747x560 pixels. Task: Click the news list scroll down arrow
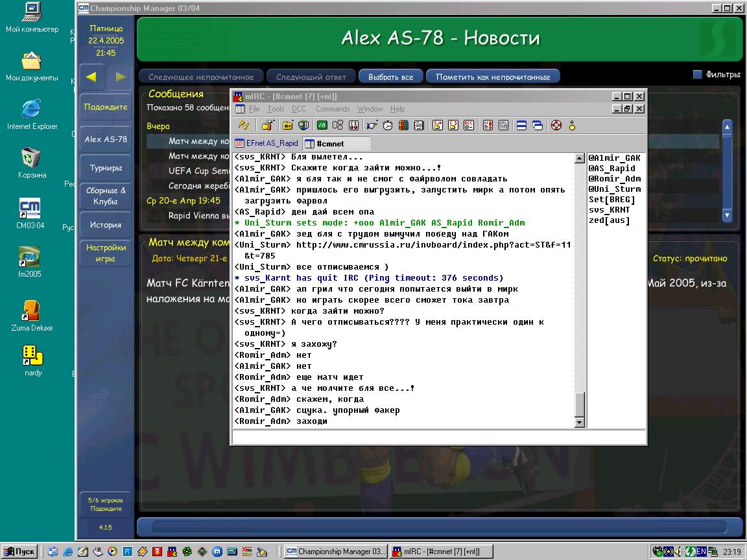pyautogui.click(x=727, y=215)
